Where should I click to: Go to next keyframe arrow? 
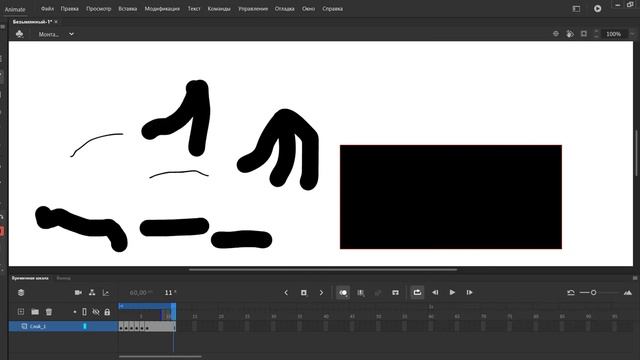pyautogui.click(x=321, y=293)
